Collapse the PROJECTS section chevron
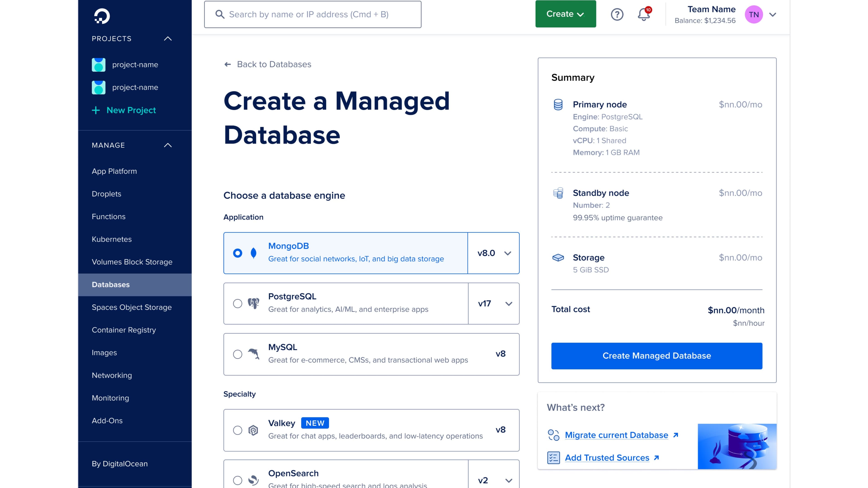The image size is (868, 488). (x=168, y=39)
